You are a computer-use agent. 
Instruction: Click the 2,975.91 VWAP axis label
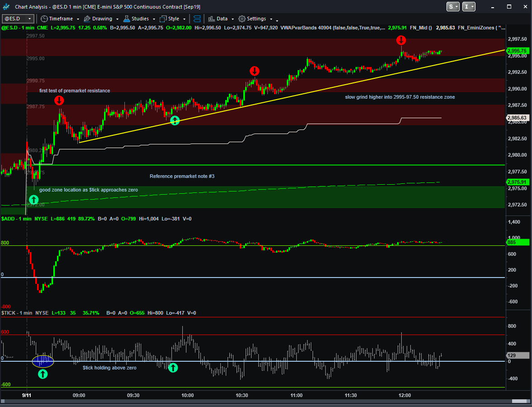[517, 182]
